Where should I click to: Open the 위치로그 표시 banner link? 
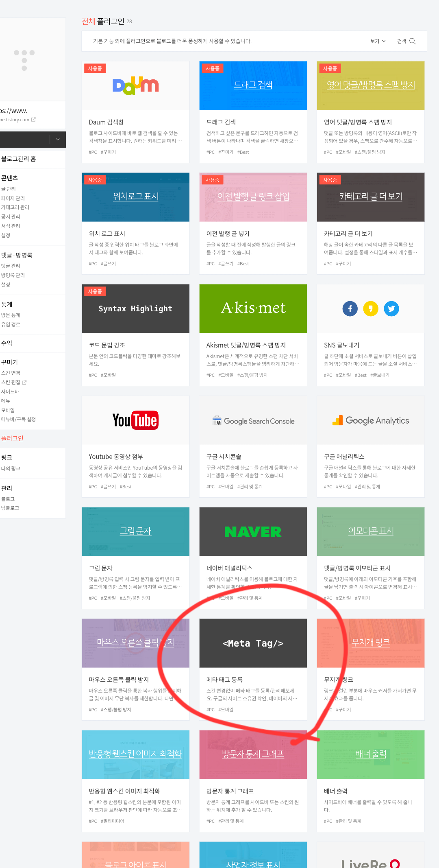click(135, 196)
